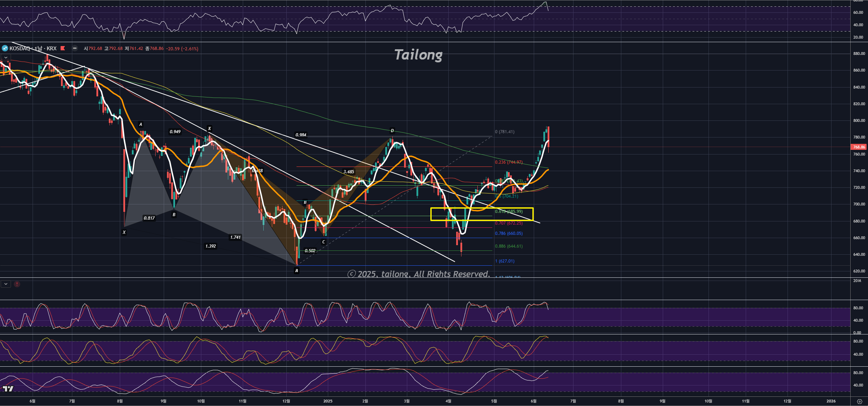The width and height of the screenshot is (868, 406).
Task: Click the 800.00 price scale label
Action: 859,120
